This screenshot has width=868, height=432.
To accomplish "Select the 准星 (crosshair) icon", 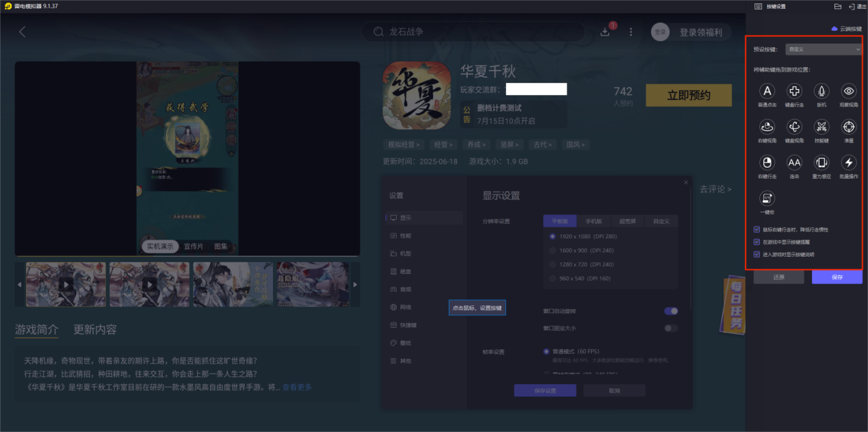I will [849, 127].
